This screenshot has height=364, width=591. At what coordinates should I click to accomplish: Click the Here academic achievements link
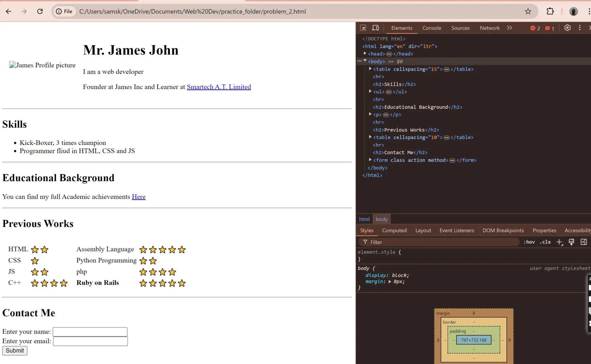(139, 197)
